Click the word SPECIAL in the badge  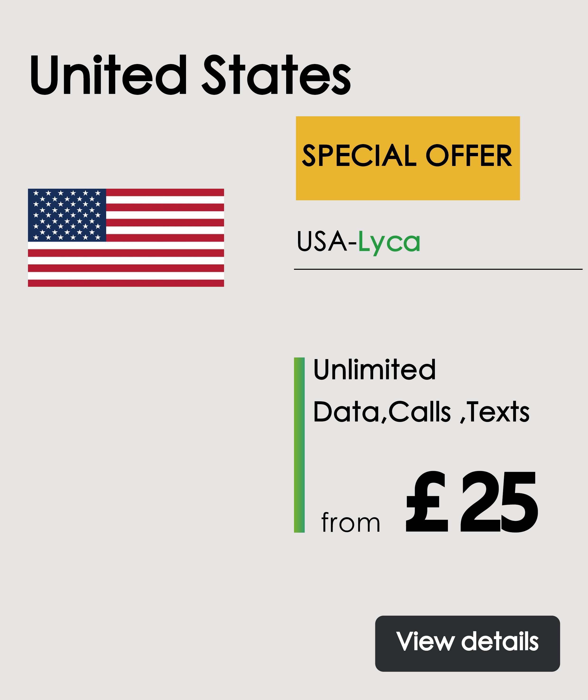coord(359,156)
